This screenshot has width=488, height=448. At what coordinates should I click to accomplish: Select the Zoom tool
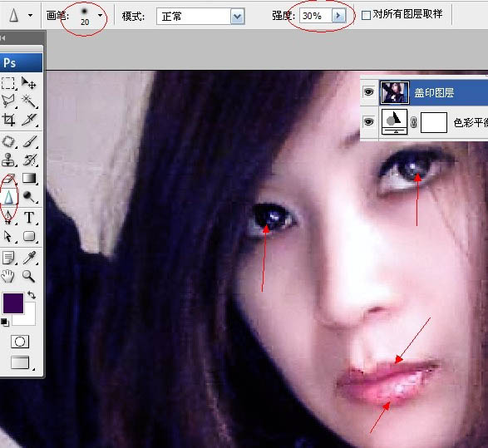point(29,276)
